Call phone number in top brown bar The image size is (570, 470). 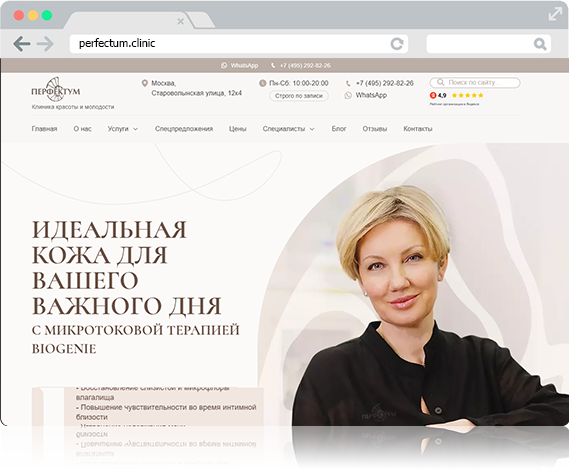pyautogui.click(x=305, y=65)
